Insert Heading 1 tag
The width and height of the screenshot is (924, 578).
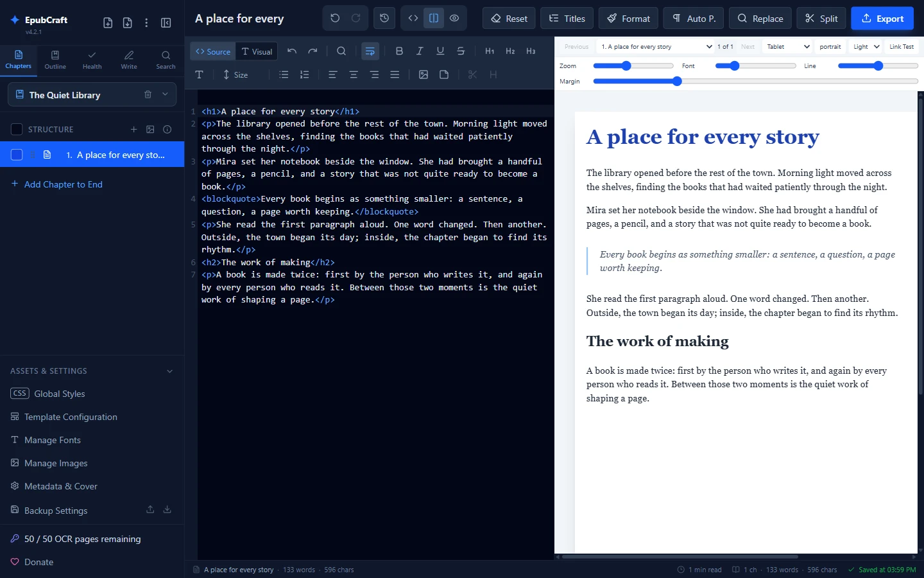(x=490, y=51)
